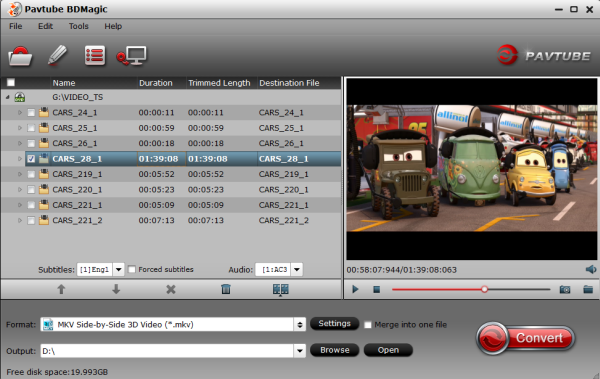The width and height of the screenshot is (600, 379).
Task: Move selected title up with arrow icon
Action: tap(61, 289)
